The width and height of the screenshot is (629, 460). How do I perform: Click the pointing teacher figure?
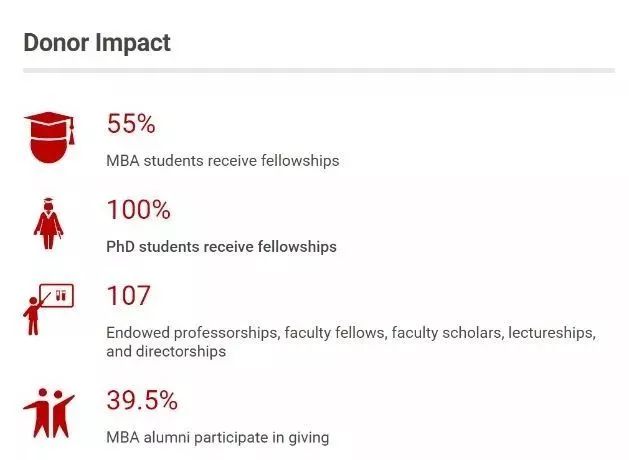pyautogui.click(x=34, y=315)
